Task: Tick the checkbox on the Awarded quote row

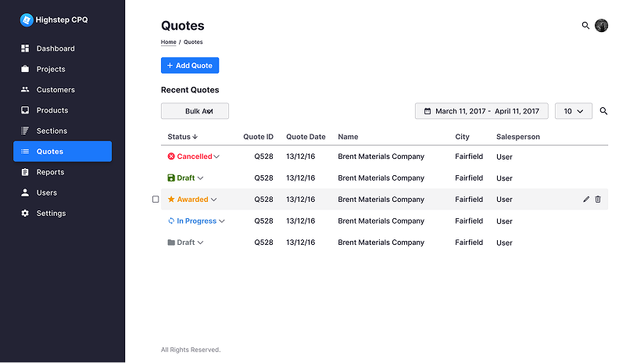Action: tap(156, 199)
